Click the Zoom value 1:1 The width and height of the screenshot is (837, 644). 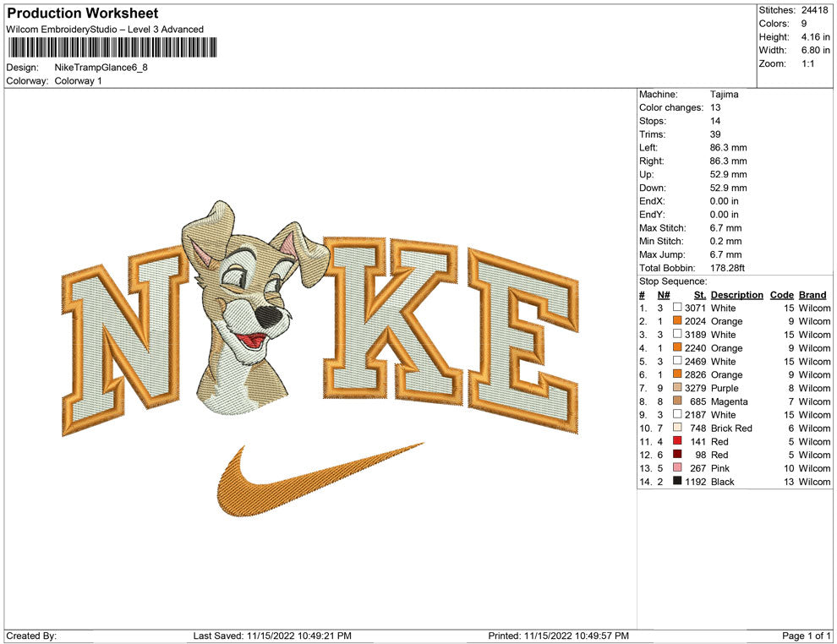coord(807,63)
